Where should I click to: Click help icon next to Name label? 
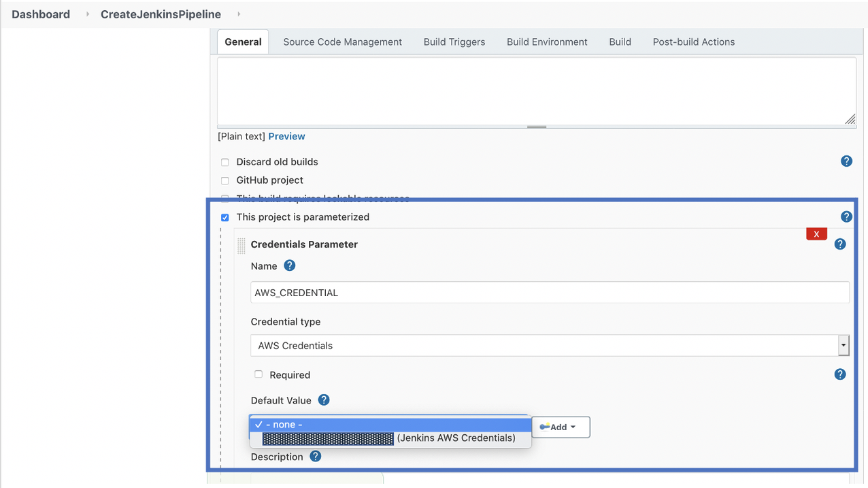point(290,265)
